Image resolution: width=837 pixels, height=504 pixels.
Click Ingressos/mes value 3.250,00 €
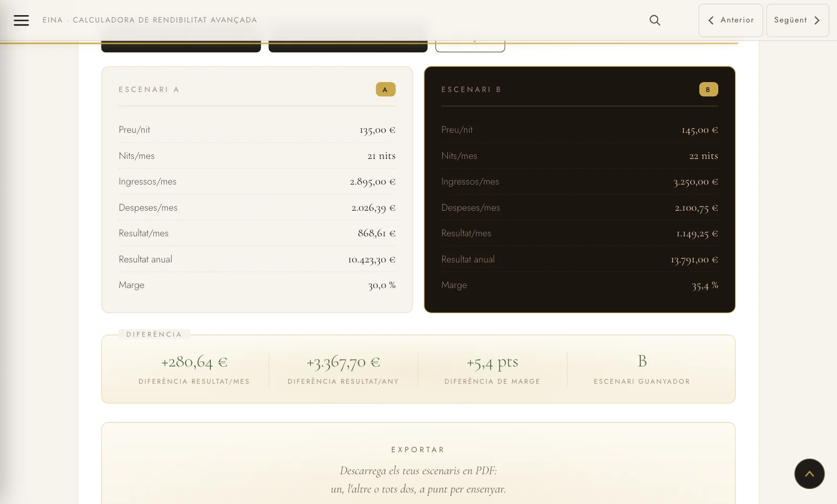[x=696, y=182]
